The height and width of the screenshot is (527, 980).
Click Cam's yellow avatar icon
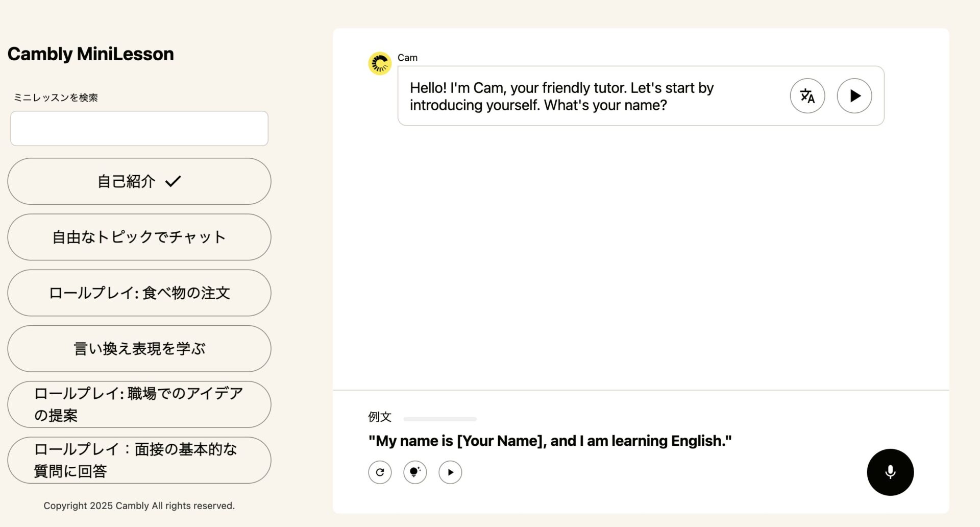(380, 64)
